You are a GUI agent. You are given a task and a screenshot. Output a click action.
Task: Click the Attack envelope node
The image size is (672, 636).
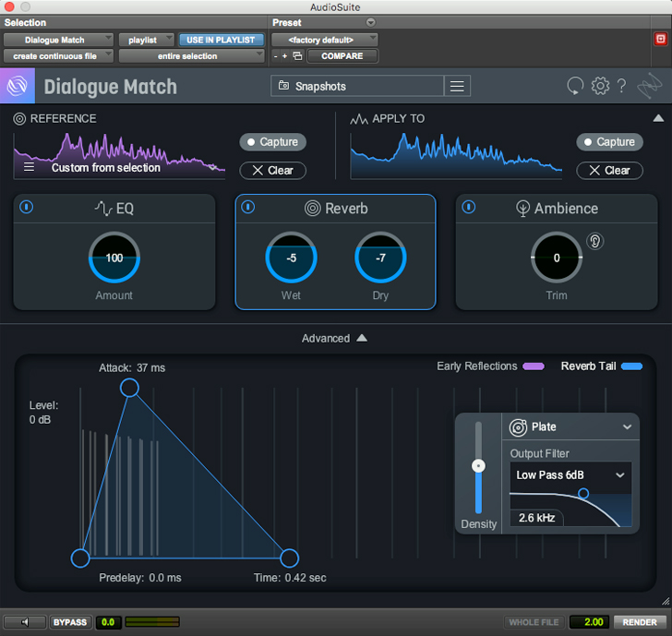[129, 388]
